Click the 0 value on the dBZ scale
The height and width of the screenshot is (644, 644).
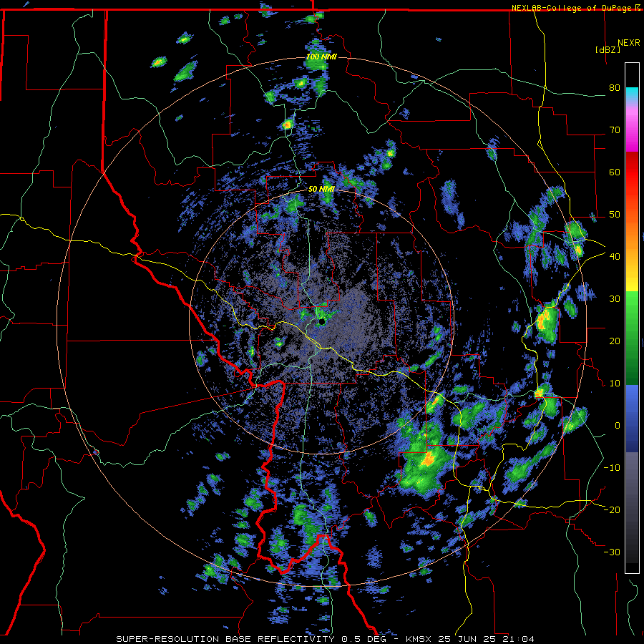coord(618,426)
